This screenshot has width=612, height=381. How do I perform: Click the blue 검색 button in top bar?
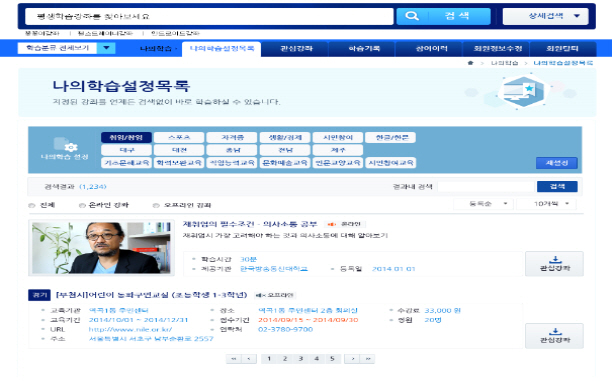(443, 16)
